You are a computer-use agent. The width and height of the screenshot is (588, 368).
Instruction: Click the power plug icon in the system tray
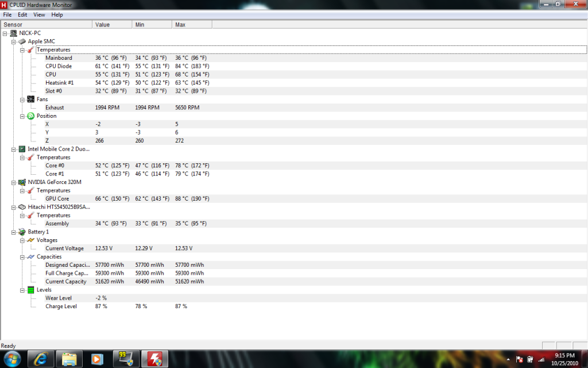point(530,359)
